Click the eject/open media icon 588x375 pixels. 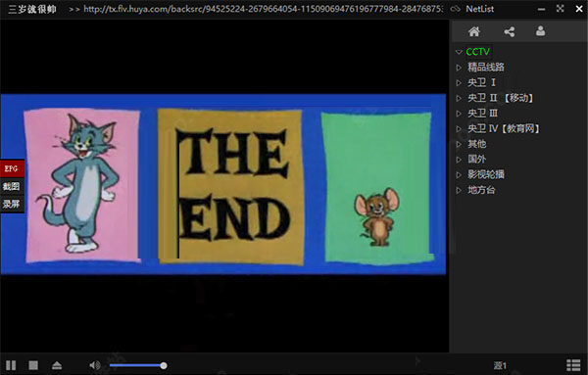point(57,365)
